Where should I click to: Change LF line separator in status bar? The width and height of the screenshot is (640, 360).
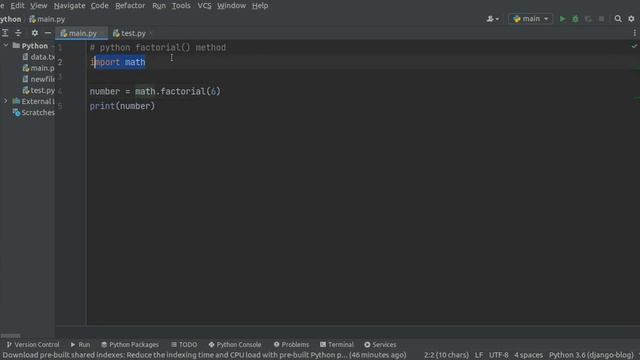point(478,355)
